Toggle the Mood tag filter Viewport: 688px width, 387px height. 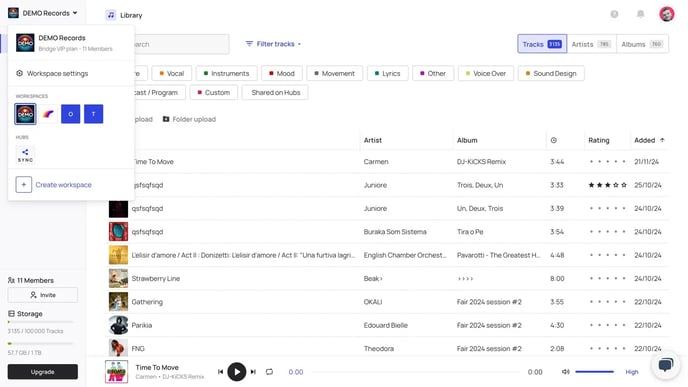pyautogui.click(x=282, y=73)
